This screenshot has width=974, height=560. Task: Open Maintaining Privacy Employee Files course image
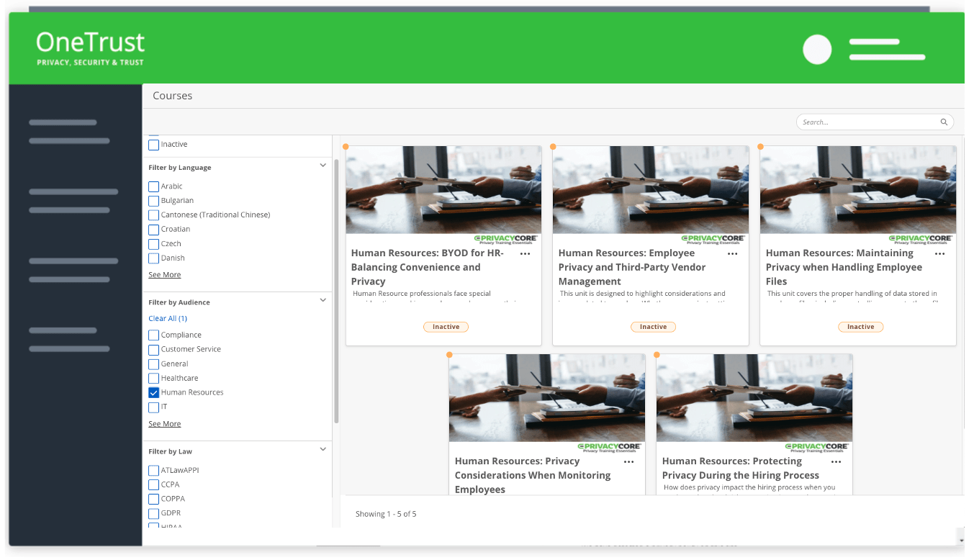tap(858, 190)
